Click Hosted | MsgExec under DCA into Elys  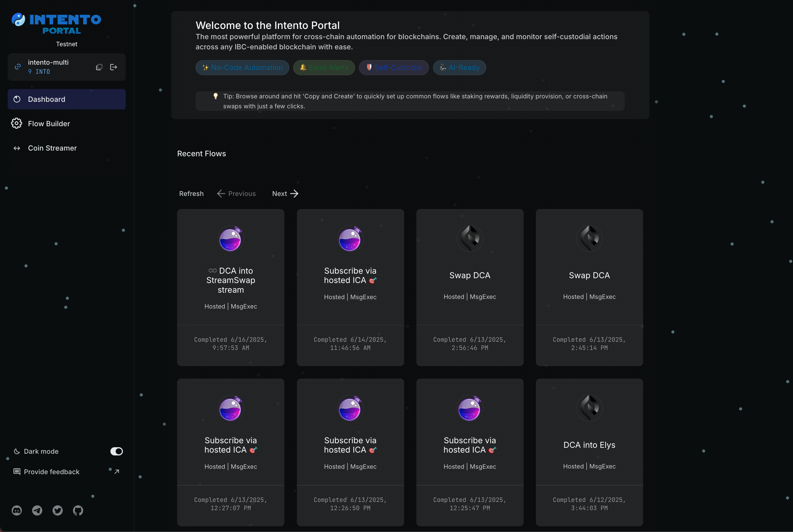point(589,466)
